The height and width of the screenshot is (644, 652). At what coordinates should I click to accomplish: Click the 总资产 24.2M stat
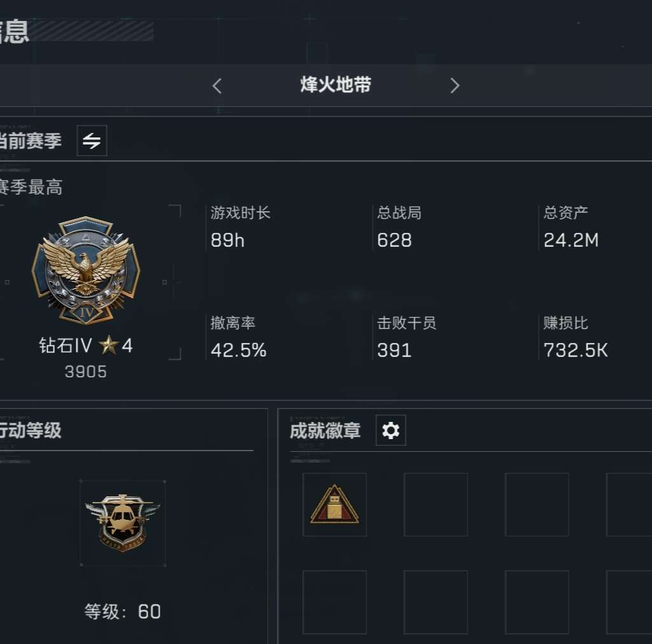pos(571,227)
